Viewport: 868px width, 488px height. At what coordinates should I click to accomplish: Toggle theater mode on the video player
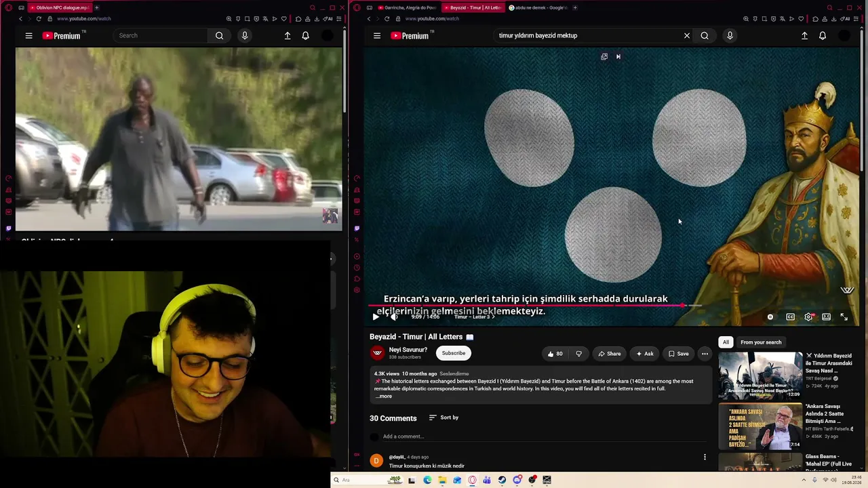click(826, 317)
